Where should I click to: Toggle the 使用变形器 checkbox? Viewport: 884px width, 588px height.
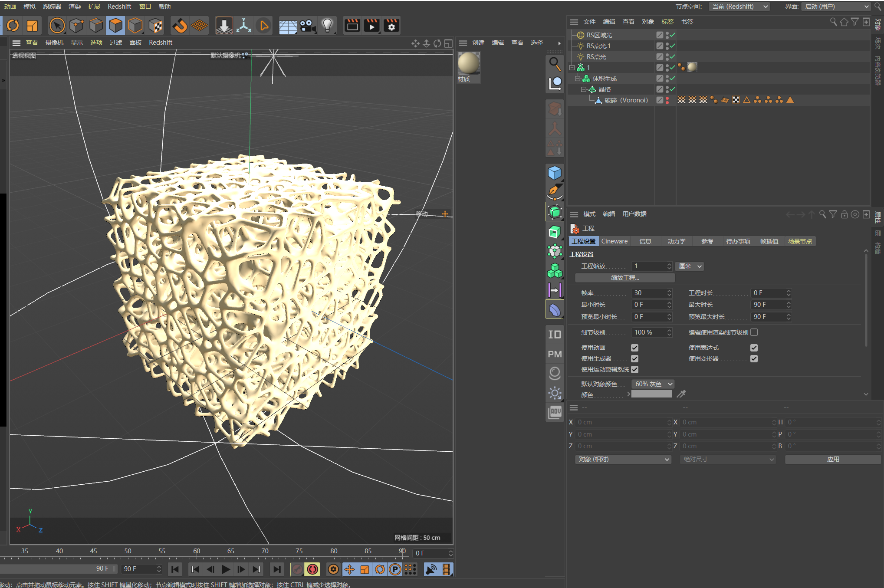[x=754, y=358]
